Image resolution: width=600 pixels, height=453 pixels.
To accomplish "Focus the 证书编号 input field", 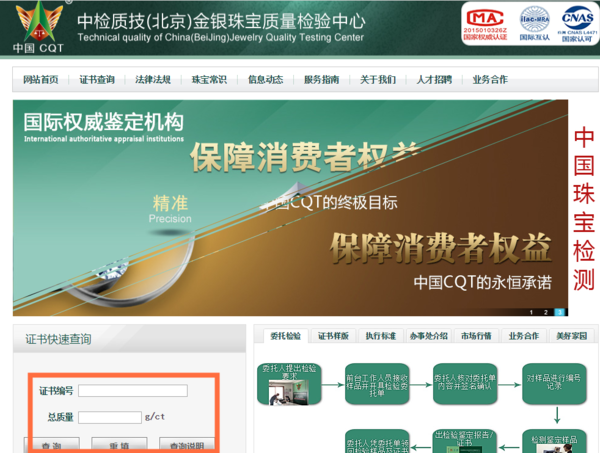I will 133,391.
